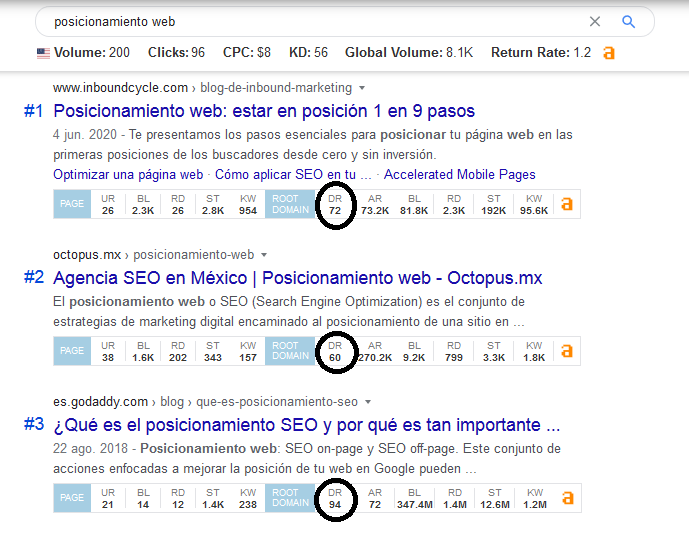Viewport: 689px width, 535px height.
Task: Click the domain BL 347.4M value for godaddy
Action: (415, 505)
